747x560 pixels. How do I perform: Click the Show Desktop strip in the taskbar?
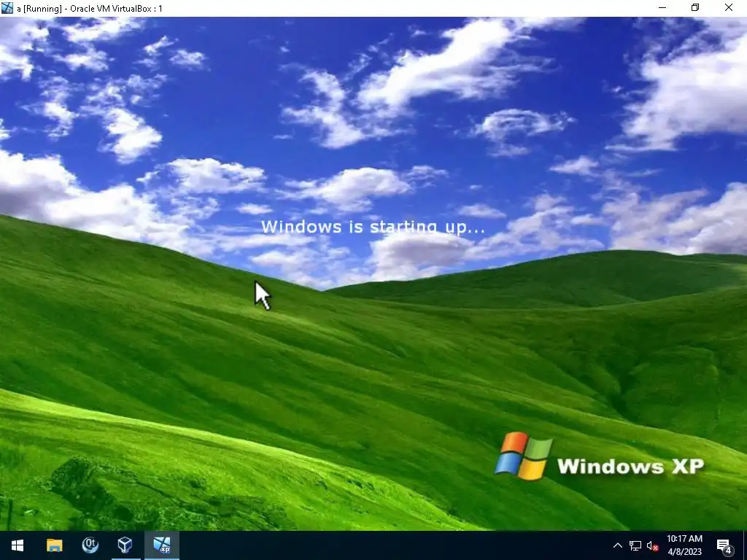745,545
